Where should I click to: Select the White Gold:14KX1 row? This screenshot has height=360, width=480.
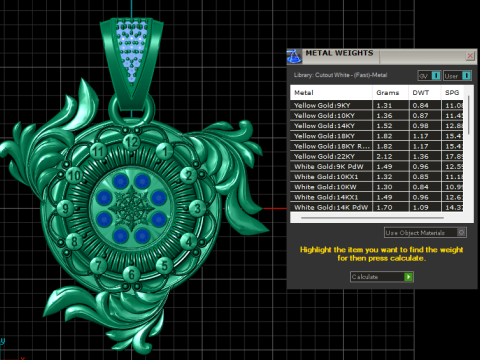coord(377,197)
